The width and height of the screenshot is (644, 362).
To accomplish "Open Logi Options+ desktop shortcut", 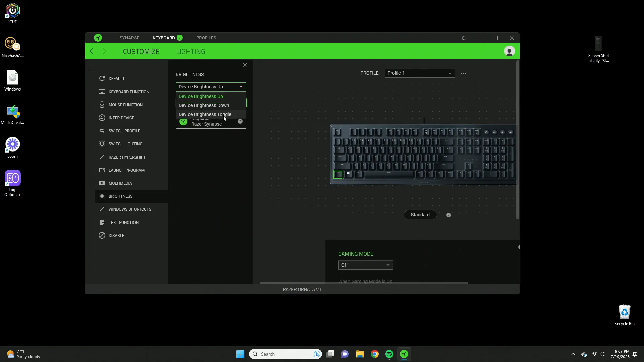I will click(12, 183).
